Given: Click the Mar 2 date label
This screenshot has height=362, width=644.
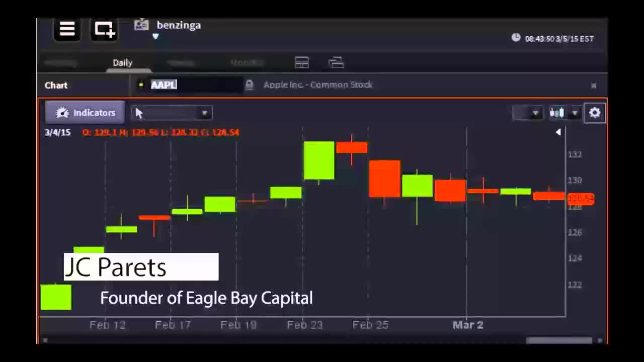Looking at the screenshot, I should click(468, 325).
